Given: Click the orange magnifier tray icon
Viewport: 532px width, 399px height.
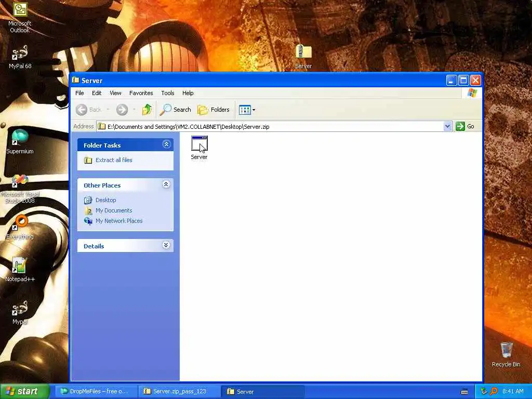Looking at the screenshot, I should (494, 391).
